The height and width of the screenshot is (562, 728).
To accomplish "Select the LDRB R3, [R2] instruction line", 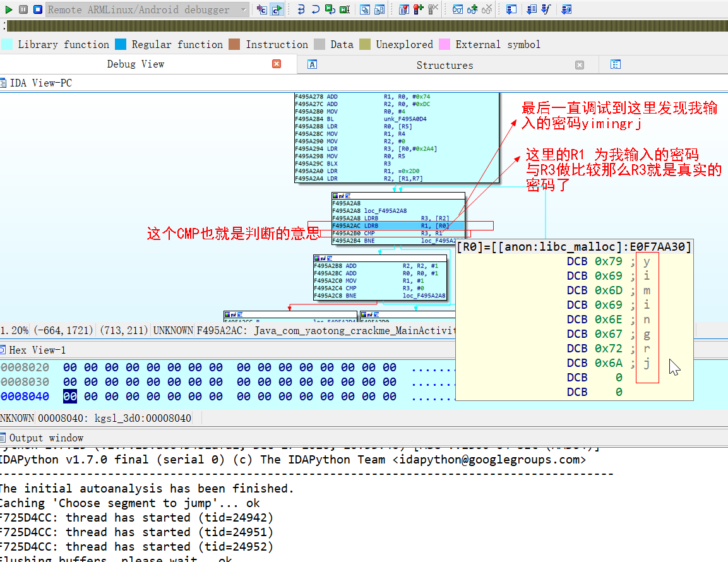I will [x=398, y=218].
